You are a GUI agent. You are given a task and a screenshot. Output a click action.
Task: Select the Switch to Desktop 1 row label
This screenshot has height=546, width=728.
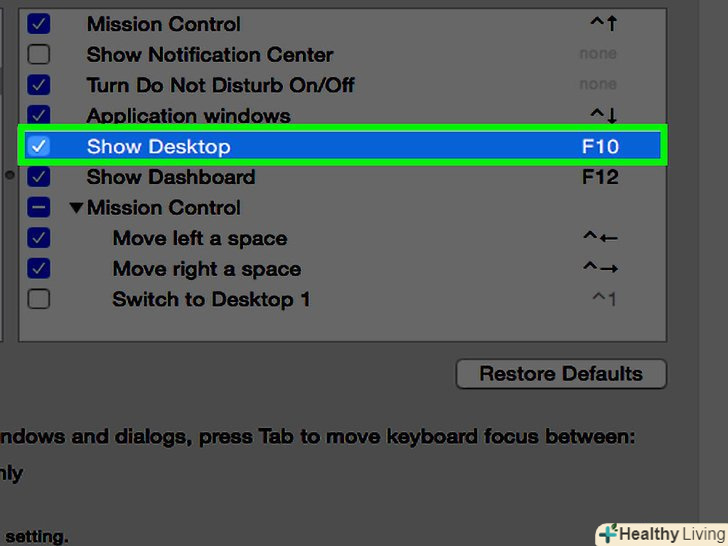point(211,299)
